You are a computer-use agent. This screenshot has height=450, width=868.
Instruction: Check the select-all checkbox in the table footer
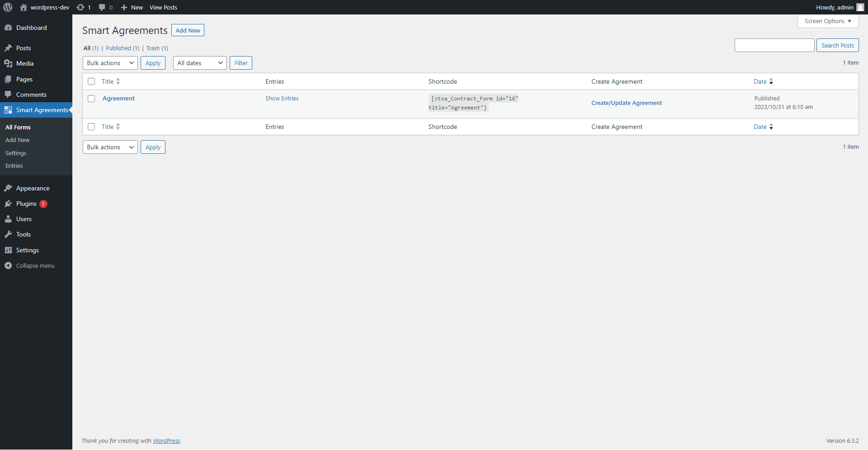(91, 127)
